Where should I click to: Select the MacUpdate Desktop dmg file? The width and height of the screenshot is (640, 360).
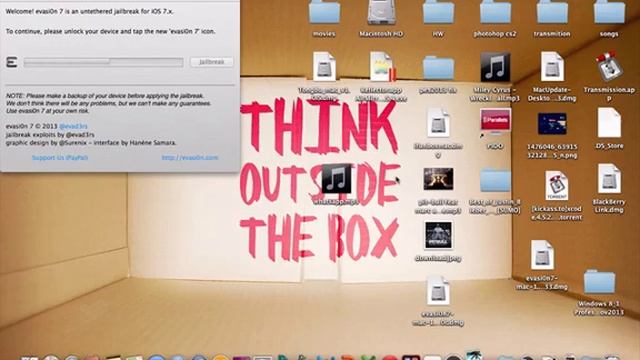coord(552,67)
